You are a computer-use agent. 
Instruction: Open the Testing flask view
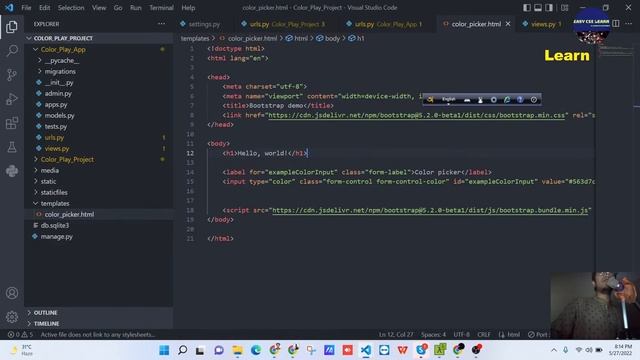[x=12, y=147]
